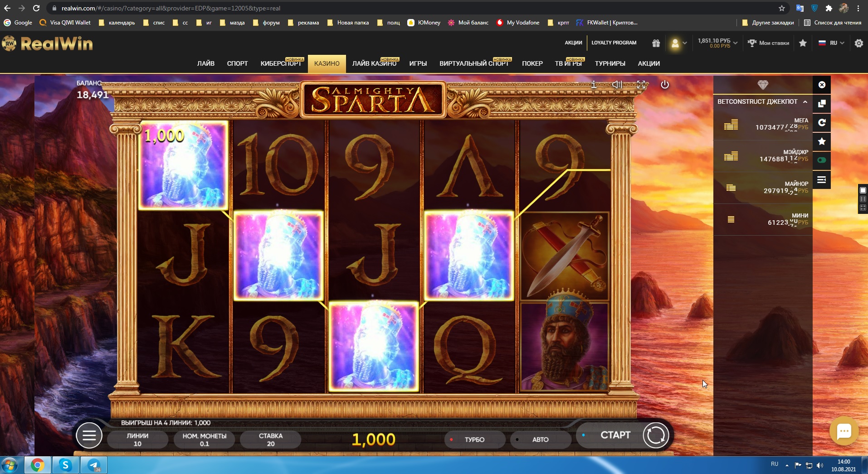Reload the game using sidebar refresh icon
Viewport: 868px width, 474px height.
pyautogui.click(x=822, y=123)
